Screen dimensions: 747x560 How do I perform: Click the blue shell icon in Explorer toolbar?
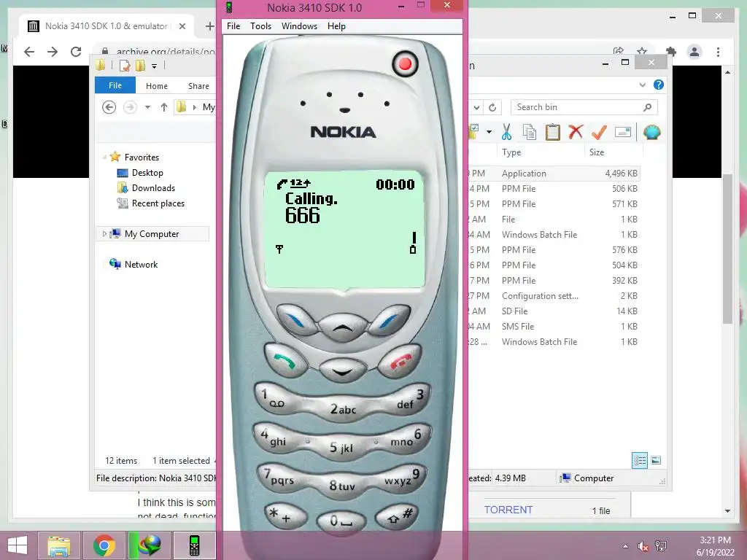pyautogui.click(x=651, y=132)
